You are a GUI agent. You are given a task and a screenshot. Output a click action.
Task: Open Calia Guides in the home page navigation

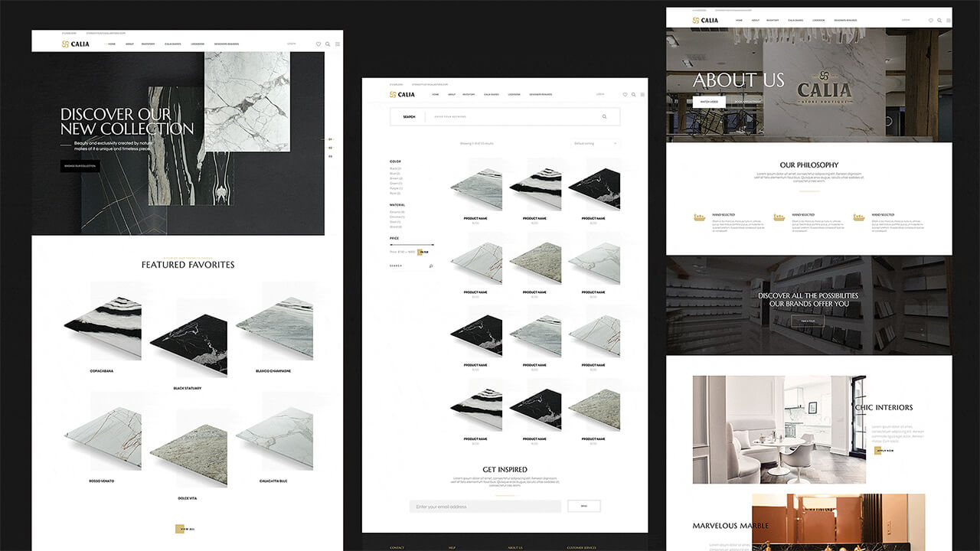(x=173, y=44)
